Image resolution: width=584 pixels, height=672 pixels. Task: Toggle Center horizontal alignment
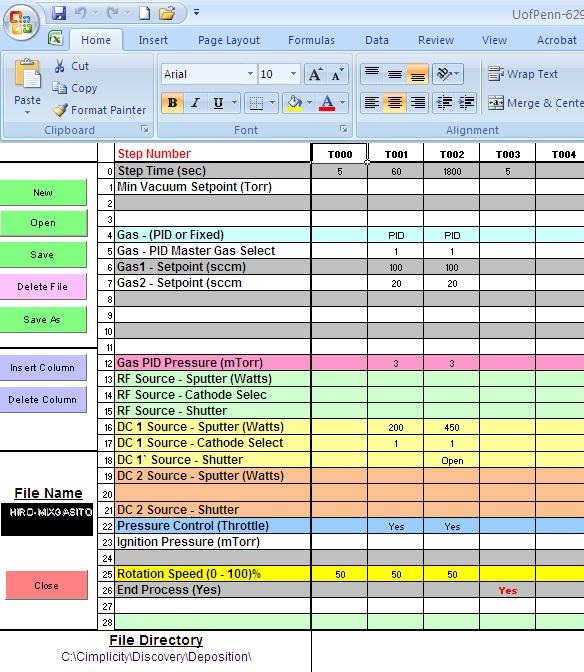click(394, 103)
